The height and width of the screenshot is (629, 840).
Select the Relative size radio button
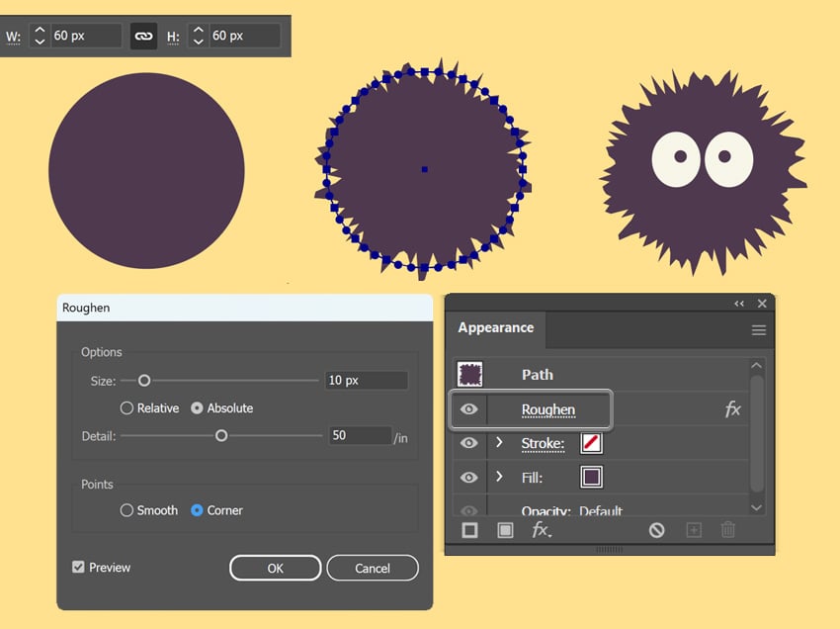(x=126, y=408)
